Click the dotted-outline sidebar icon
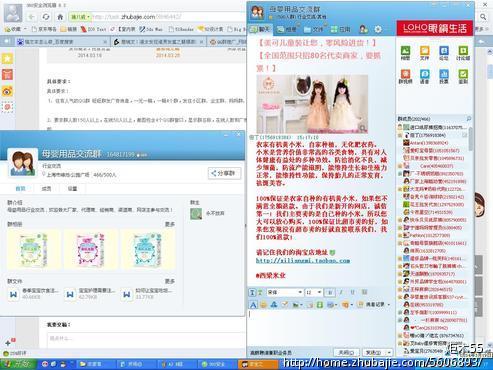The width and height of the screenshot is (493, 370). [x=7, y=107]
